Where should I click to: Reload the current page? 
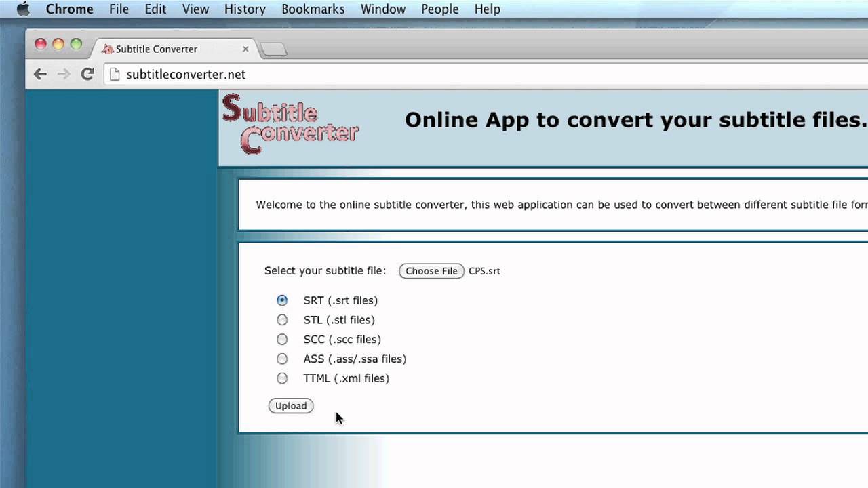87,75
